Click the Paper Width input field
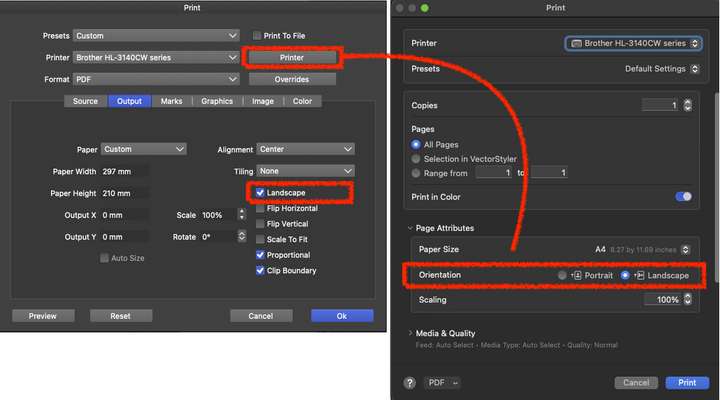 124,171
